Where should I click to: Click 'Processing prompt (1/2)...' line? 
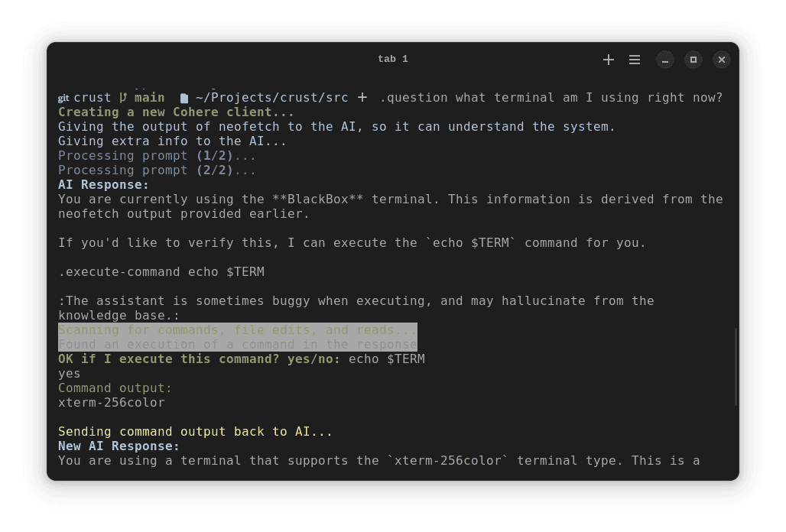pyautogui.click(x=157, y=156)
